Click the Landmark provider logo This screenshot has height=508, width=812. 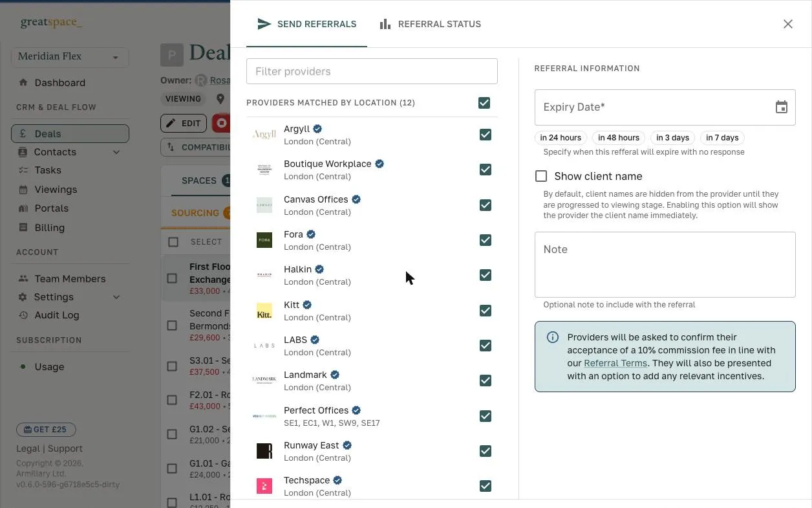click(x=264, y=381)
